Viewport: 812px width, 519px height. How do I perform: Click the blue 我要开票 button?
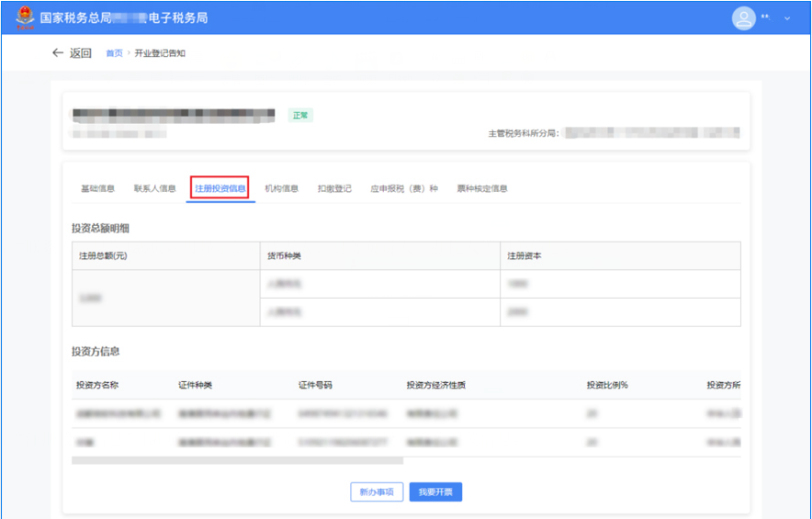click(x=435, y=492)
